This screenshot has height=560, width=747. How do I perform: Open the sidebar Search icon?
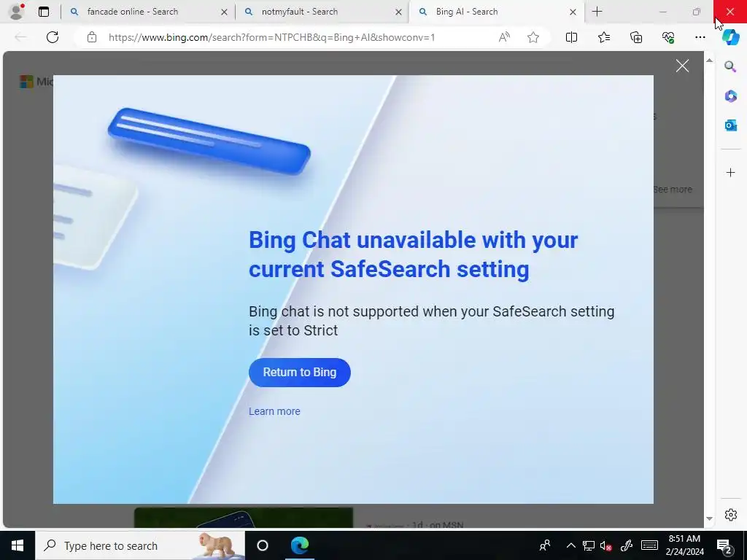pyautogui.click(x=730, y=66)
